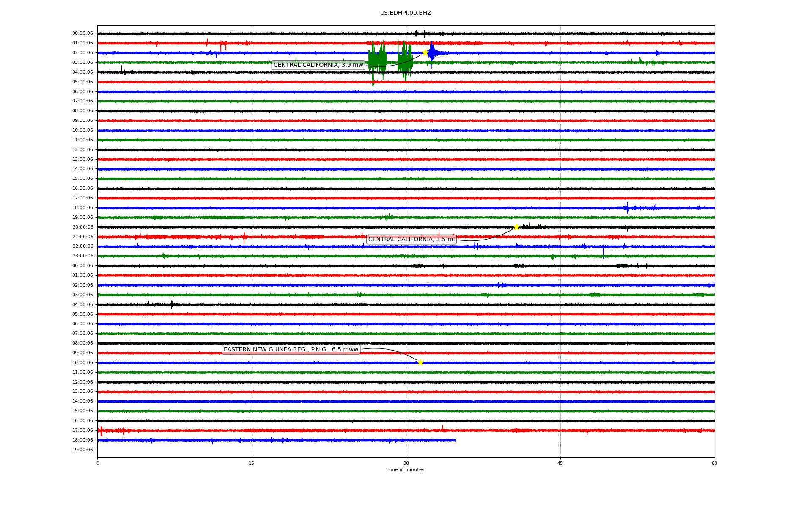The image size is (812, 508).
Task: Click the 19:00:06 row label at bottom
Action: (82, 450)
